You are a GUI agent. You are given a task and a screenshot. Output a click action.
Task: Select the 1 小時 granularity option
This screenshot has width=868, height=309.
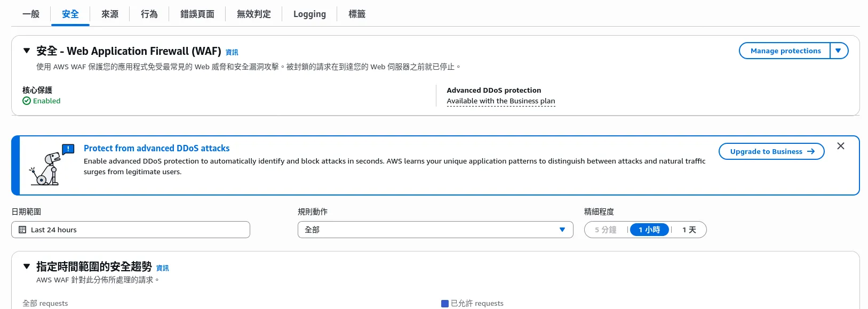pos(649,230)
